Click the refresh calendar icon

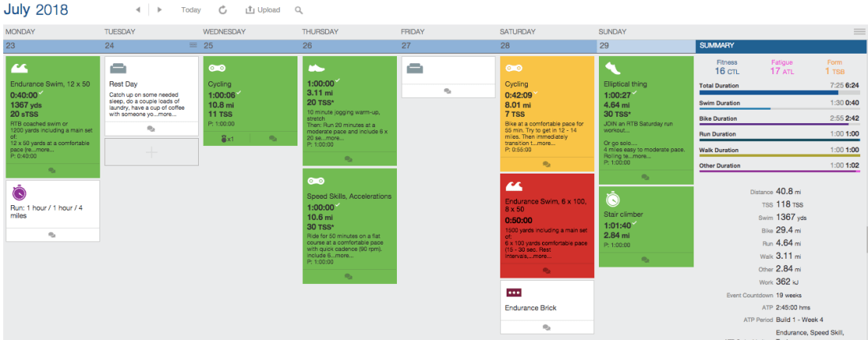click(x=223, y=10)
